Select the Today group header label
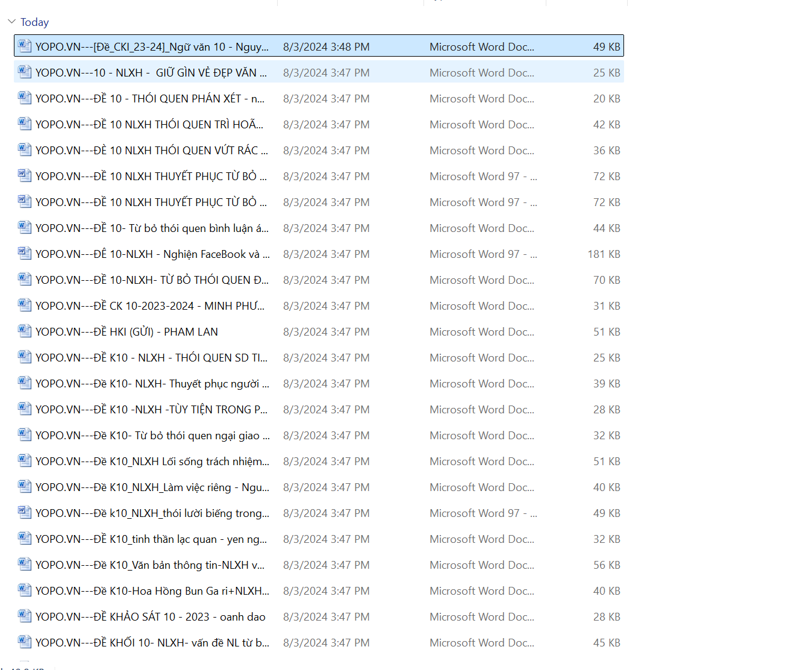Image resolution: width=812 pixels, height=670 pixels. coord(34,22)
